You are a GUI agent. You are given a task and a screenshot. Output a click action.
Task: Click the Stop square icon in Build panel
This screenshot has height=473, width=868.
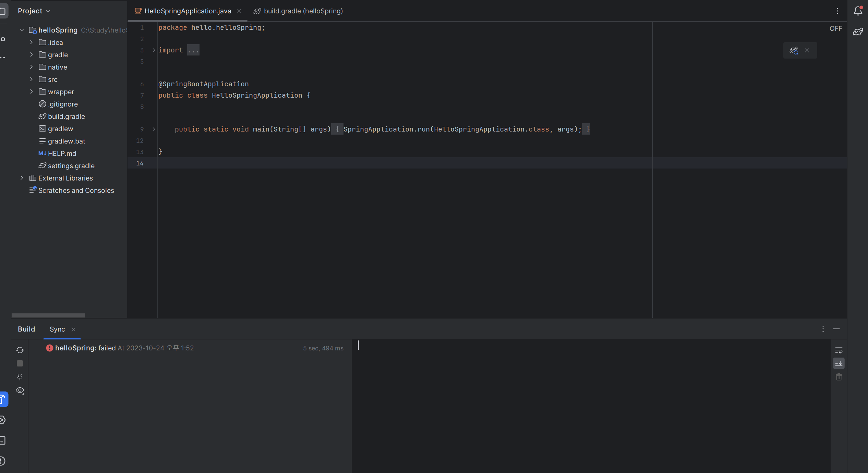click(20, 363)
